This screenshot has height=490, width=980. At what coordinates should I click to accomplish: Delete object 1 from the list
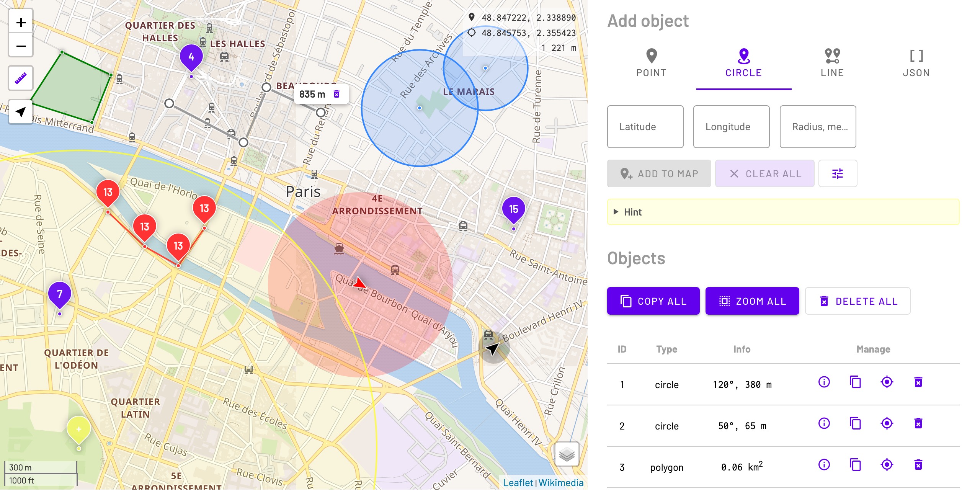[x=918, y=382]
